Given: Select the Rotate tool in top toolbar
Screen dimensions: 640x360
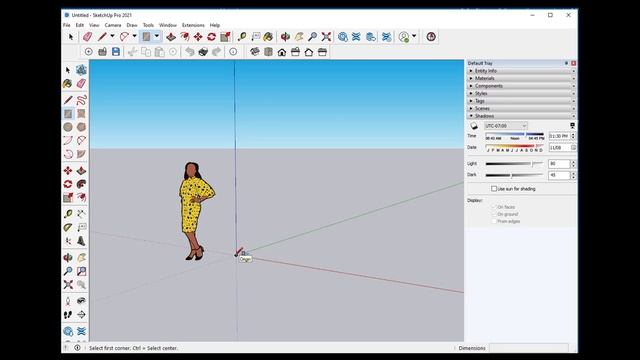Looking at the screenshot, I should [211, 37].
